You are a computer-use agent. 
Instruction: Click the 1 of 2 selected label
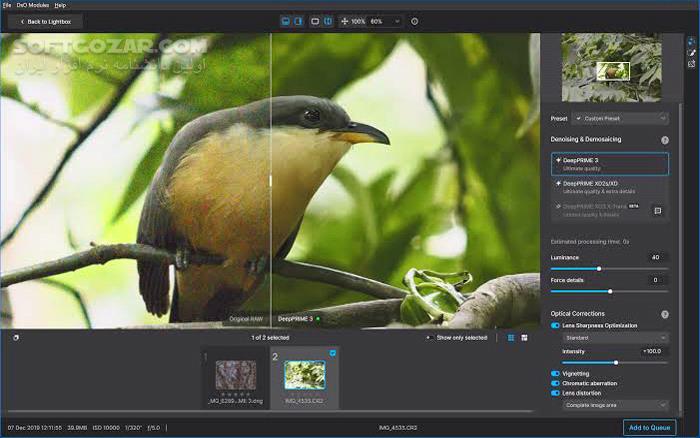pos(270,338)
